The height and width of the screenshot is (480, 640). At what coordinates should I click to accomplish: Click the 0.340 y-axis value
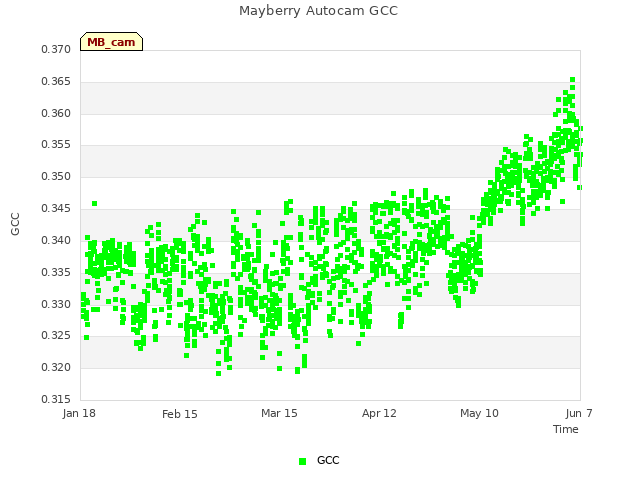(56, 240)
